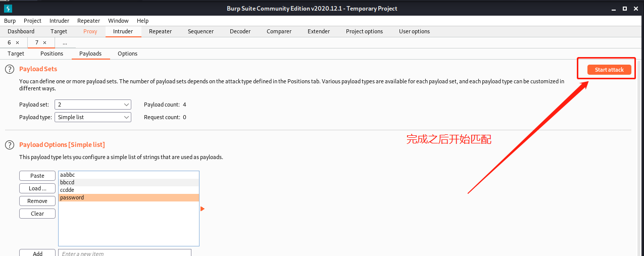Switch to the Proxy tab
Viewport: 644px width, 256px height.
(x=90, y=31)
